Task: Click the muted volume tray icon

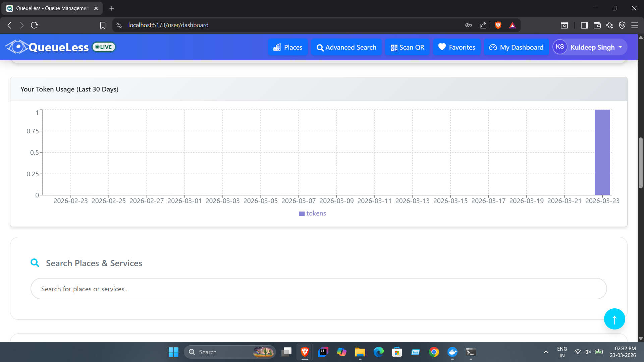Action: 588,352
